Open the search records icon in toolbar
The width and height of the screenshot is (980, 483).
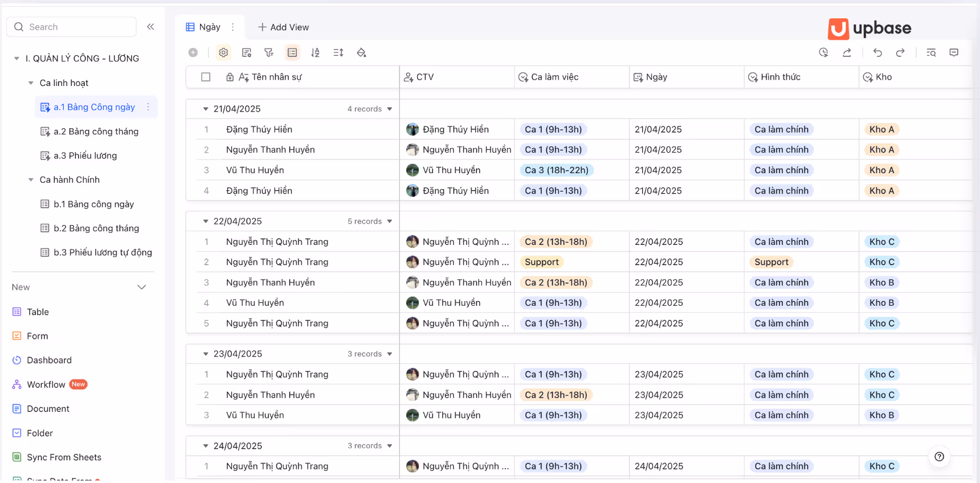(931, 52)
